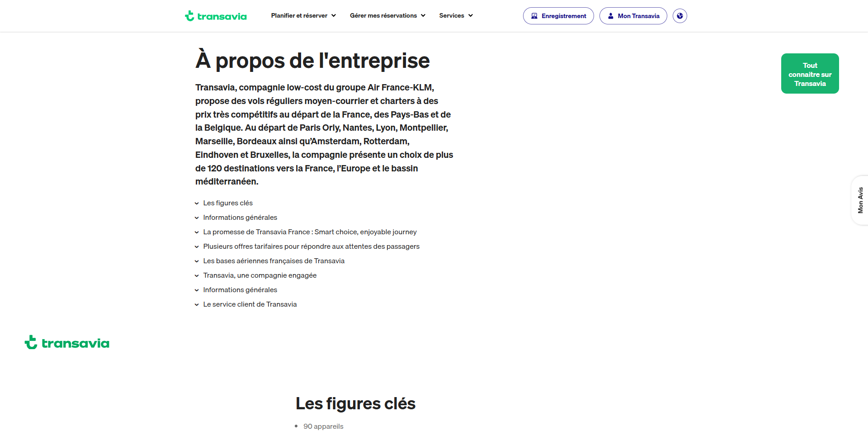Click the chevron before Transavia, une compagnie engagée
Image resolution: width=868 pixels, height=431 pixels.
tap(197, 276)
